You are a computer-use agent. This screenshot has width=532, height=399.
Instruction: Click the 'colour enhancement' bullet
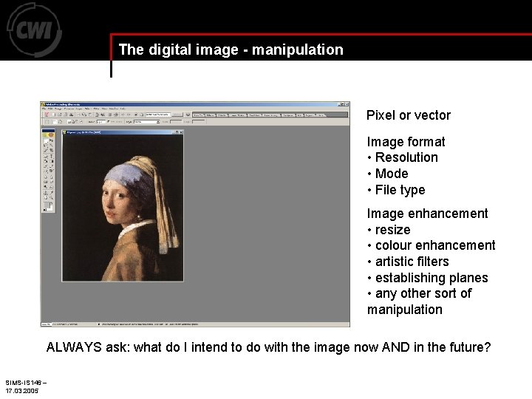pyautogui.click(x=435, y=245)
